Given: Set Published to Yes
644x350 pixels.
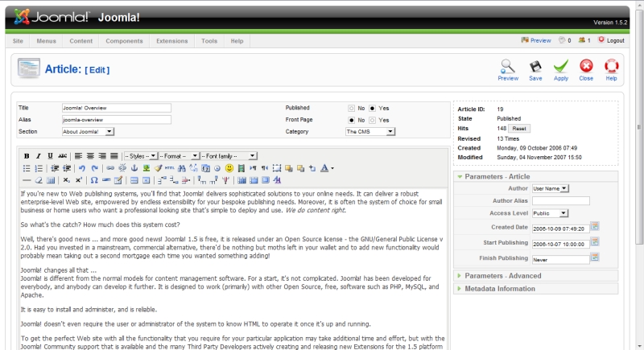Looking at the screenshot, I should tap(372, 109).
